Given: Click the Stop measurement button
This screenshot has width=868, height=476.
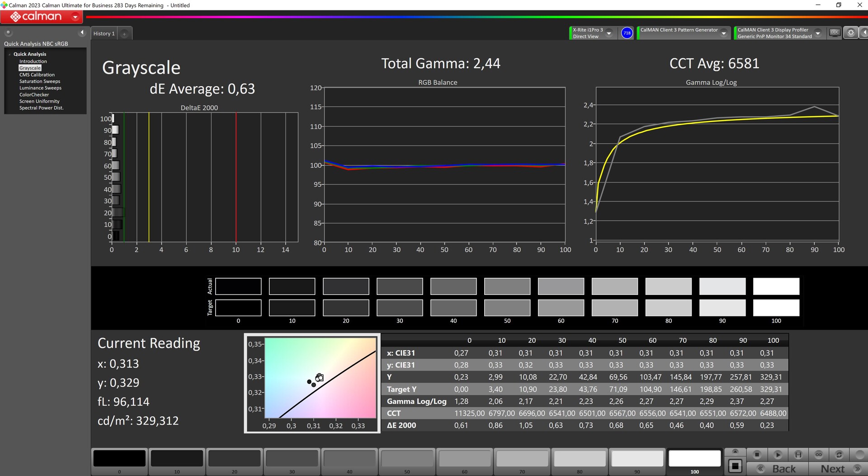Looking at the screenshot, I should (x=757, y=454).
